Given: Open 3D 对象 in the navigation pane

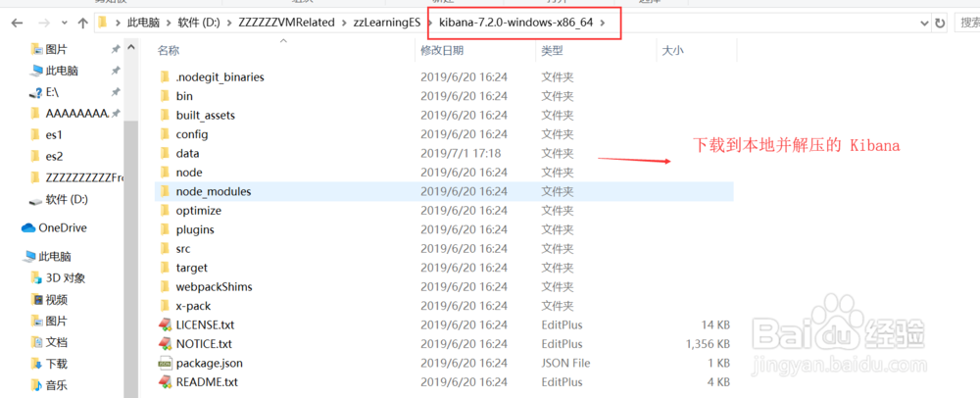Looking at the screenshot, I should pyautogui.click(x=65, y=278).
